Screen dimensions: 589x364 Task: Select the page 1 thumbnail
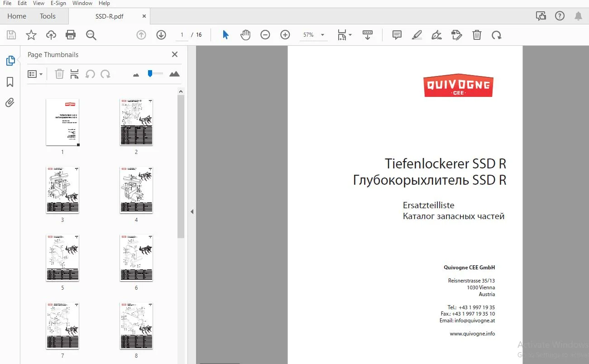coord(62,122)
